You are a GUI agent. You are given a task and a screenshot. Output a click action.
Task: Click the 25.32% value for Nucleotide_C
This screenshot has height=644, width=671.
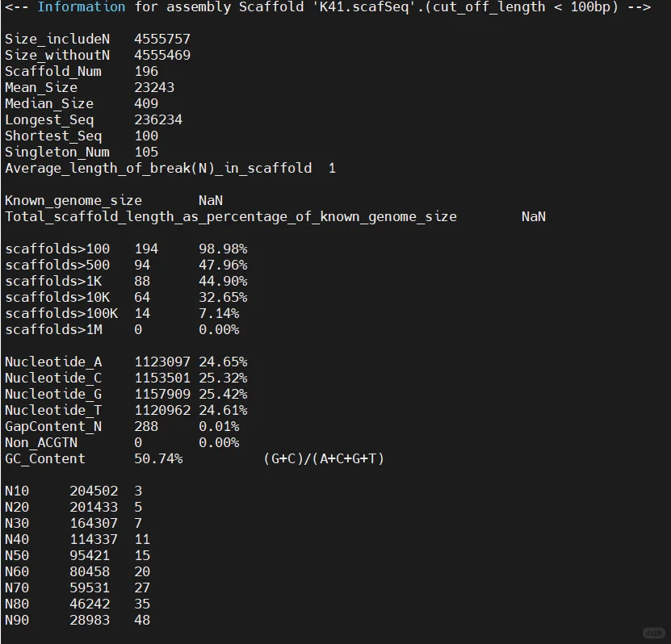point(223,378)
